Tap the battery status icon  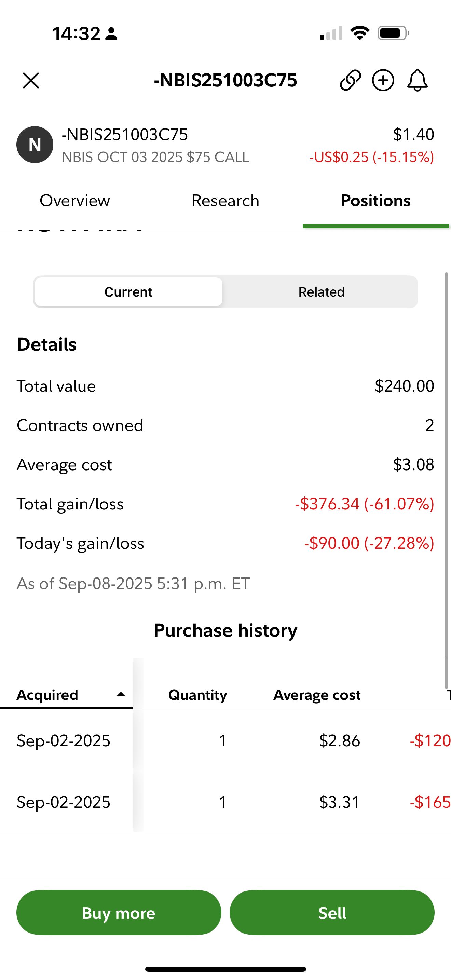pos(393,33)
